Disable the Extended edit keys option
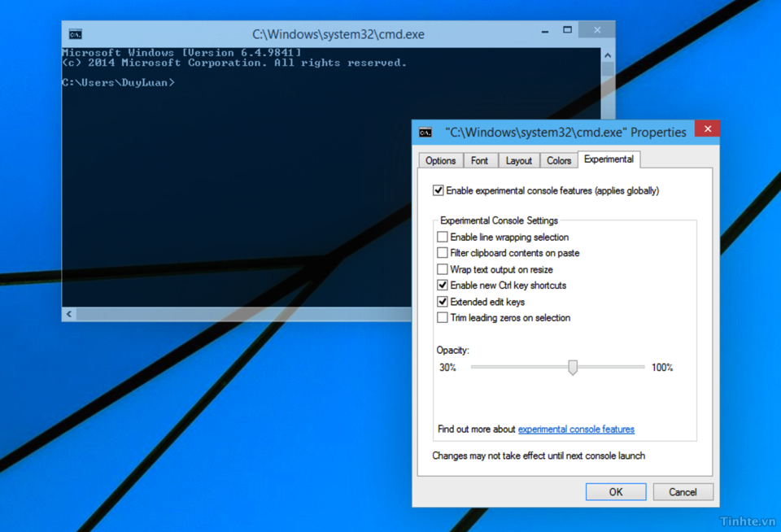The width and height of the screenshot is (781, 532). point(443,302)
